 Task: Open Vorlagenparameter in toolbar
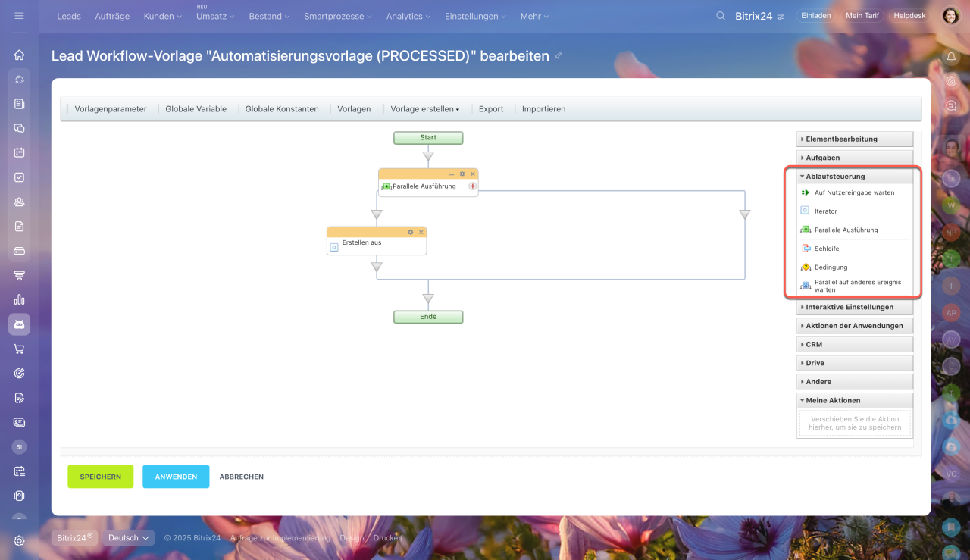(x=111, y=108)
